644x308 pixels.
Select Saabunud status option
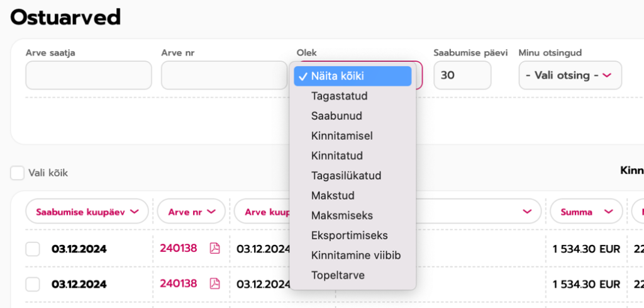tap(336, 116)
